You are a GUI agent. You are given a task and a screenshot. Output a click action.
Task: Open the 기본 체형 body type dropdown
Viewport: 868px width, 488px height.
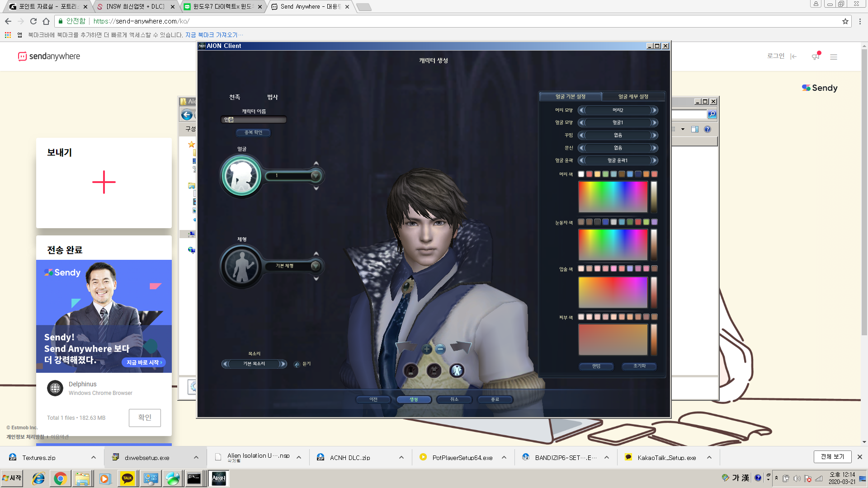pyautogui.click(x=316, y=266)
